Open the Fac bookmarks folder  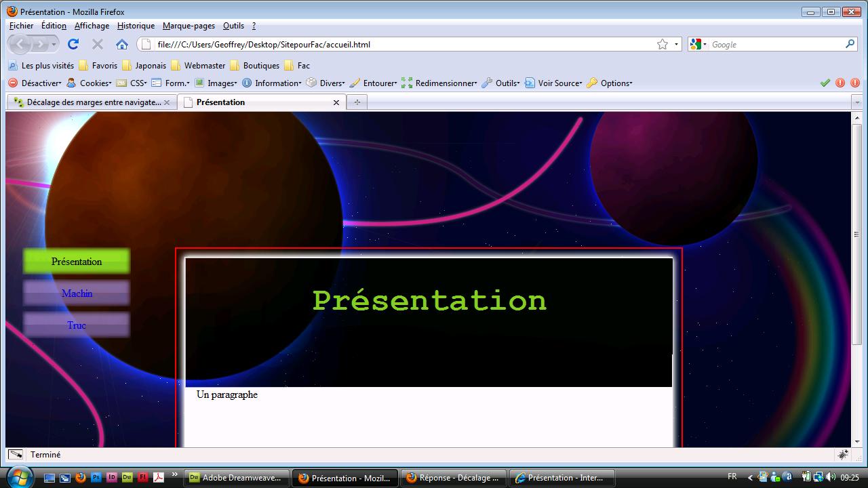[297, 66]
